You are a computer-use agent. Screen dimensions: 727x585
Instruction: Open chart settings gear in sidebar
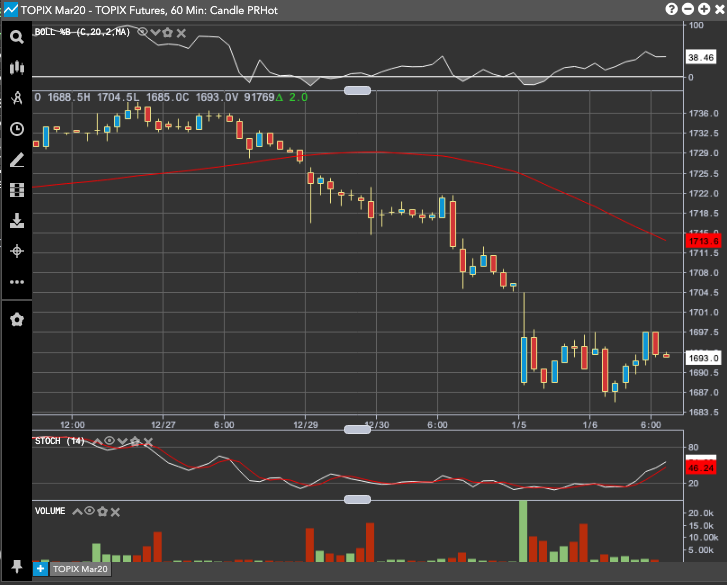pyautogui.click(x=17, y=319)
